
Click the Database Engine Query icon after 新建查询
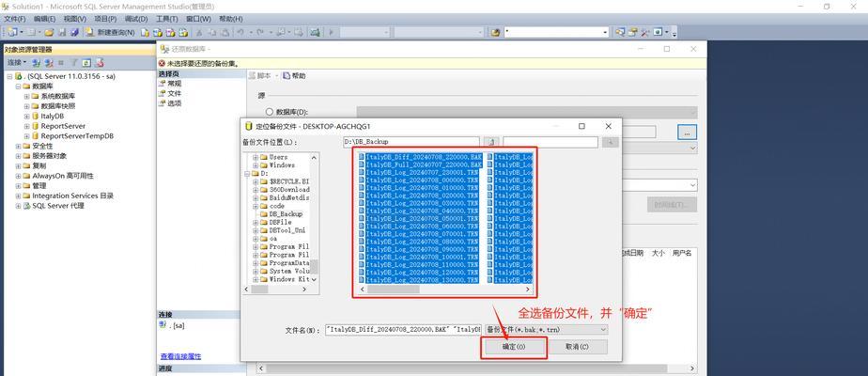click(145, 32)
